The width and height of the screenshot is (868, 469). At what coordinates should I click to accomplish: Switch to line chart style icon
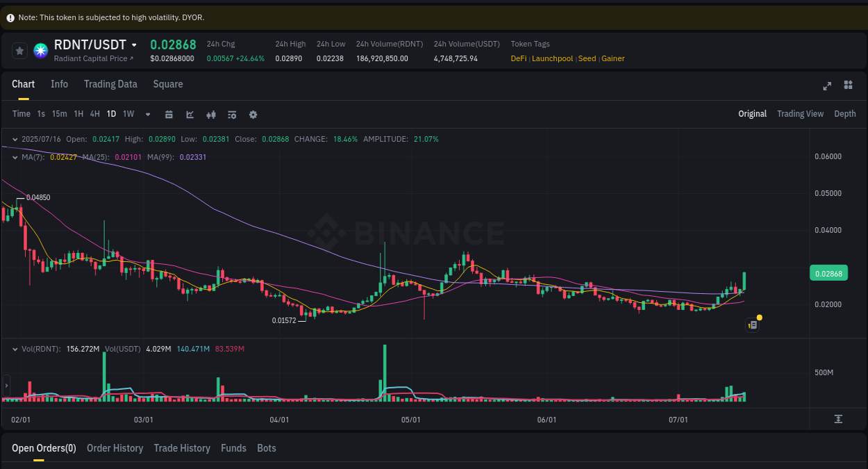click(190, 114)
